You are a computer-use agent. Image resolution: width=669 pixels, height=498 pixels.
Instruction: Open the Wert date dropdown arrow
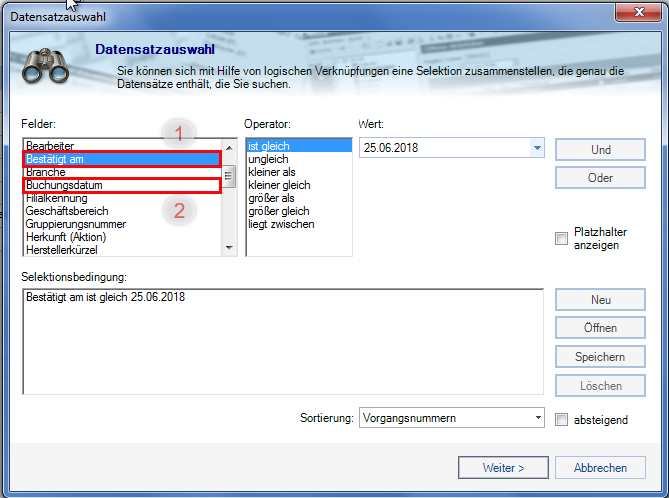tap(537, 149)
